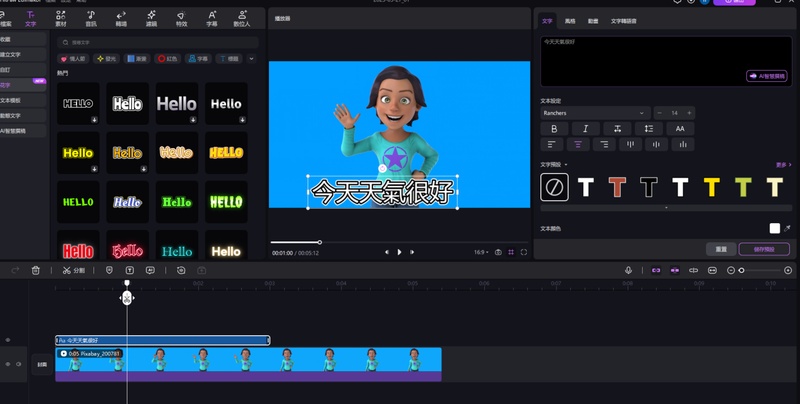Open the 16:9 aspect ratio dropdown

point(481,252)
